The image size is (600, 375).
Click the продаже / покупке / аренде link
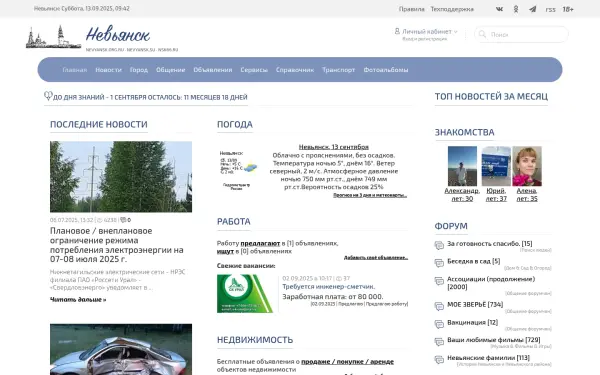(347, 362)
